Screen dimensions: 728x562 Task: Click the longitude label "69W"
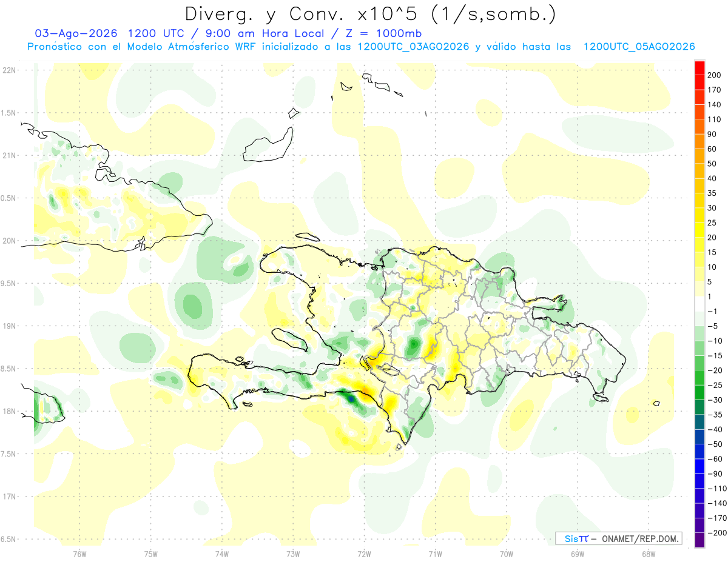577,554
